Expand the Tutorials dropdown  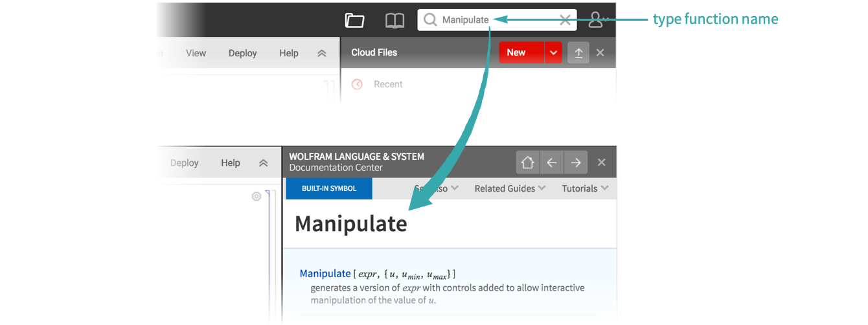[x=585, y=188]
